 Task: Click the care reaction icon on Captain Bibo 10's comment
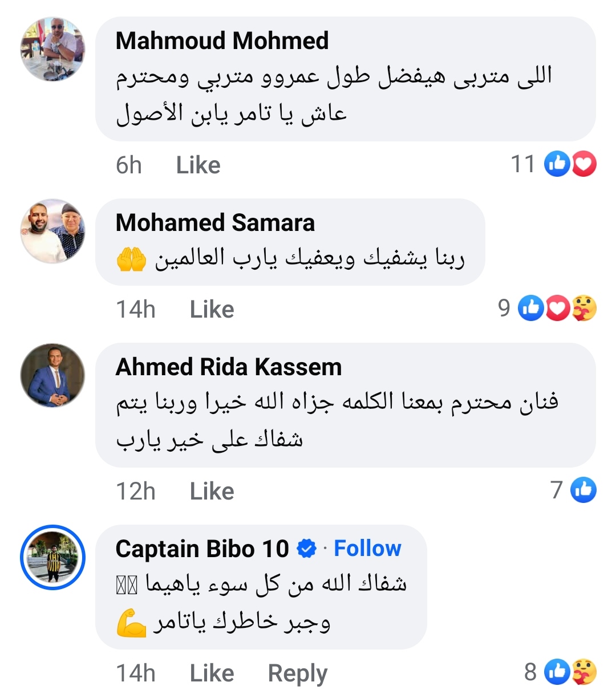click(583, 672)
